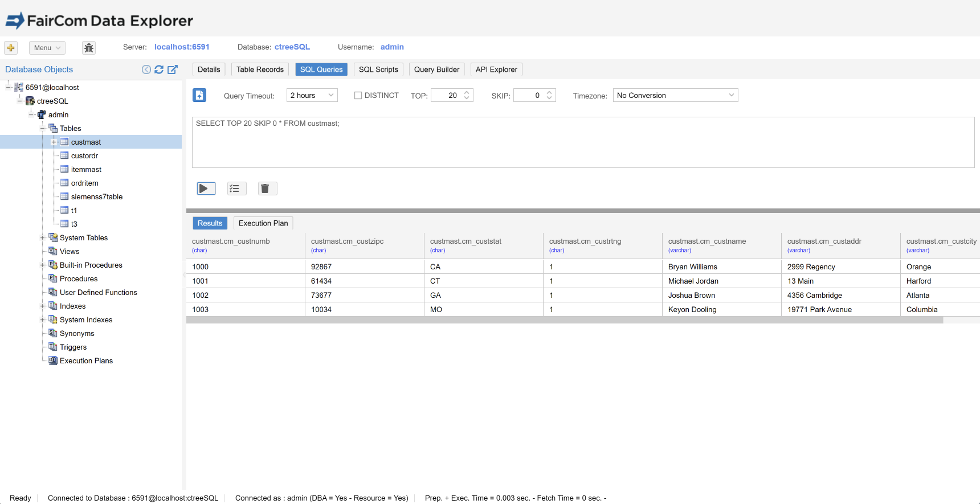Open the Query Builder tab
Viewport: 980px width, 504px height.
coord(436,69)
